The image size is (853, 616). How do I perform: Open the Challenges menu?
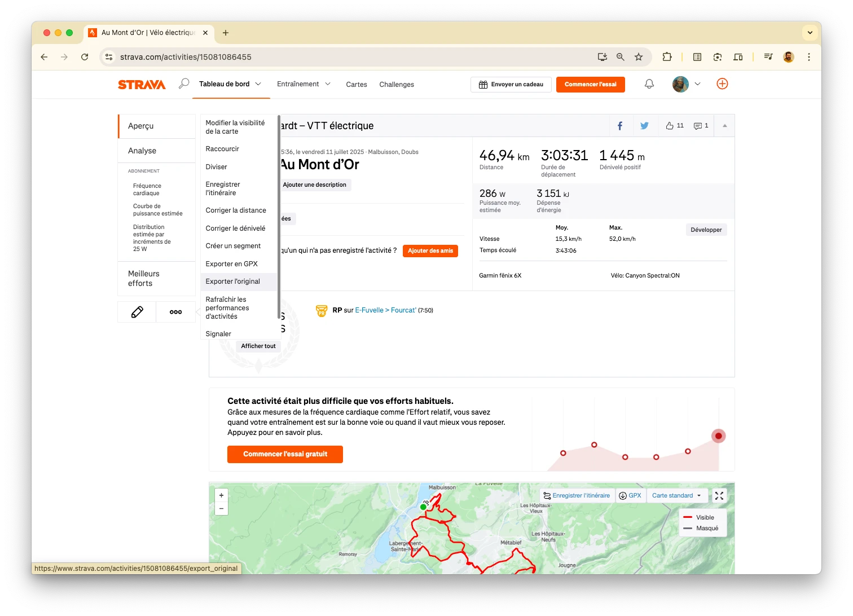coord(397,85)
